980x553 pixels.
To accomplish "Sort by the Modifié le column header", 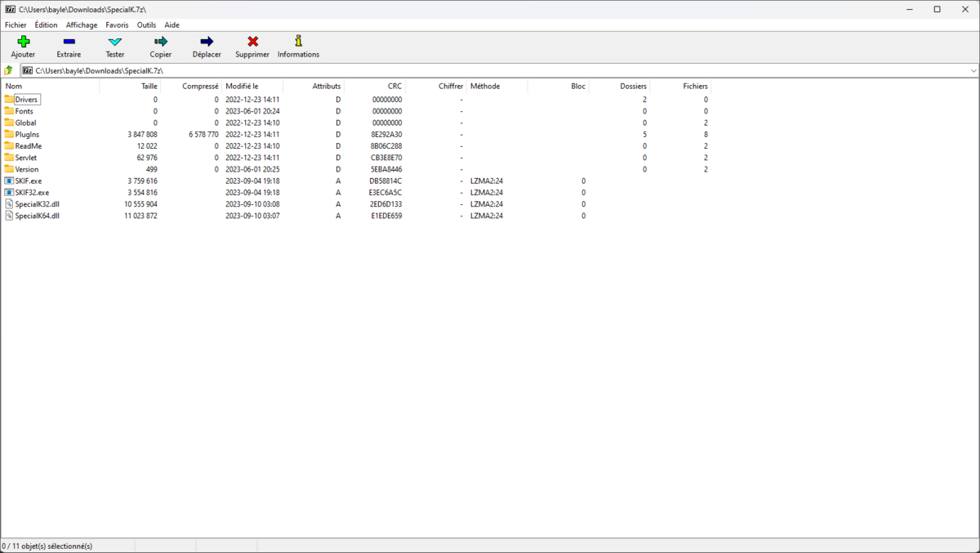I will pyautogui.click(x=252, y=86).
